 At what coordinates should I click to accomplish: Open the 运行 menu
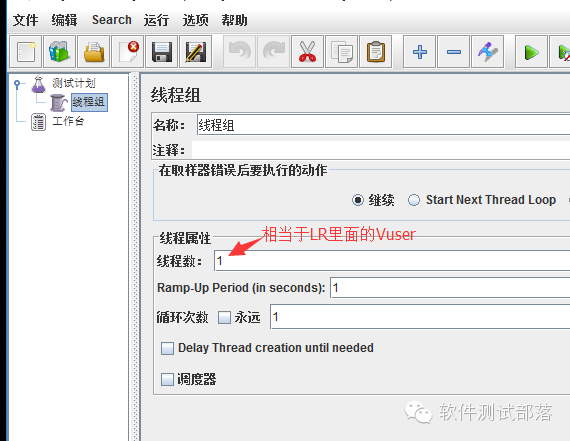tap(156, 20)
